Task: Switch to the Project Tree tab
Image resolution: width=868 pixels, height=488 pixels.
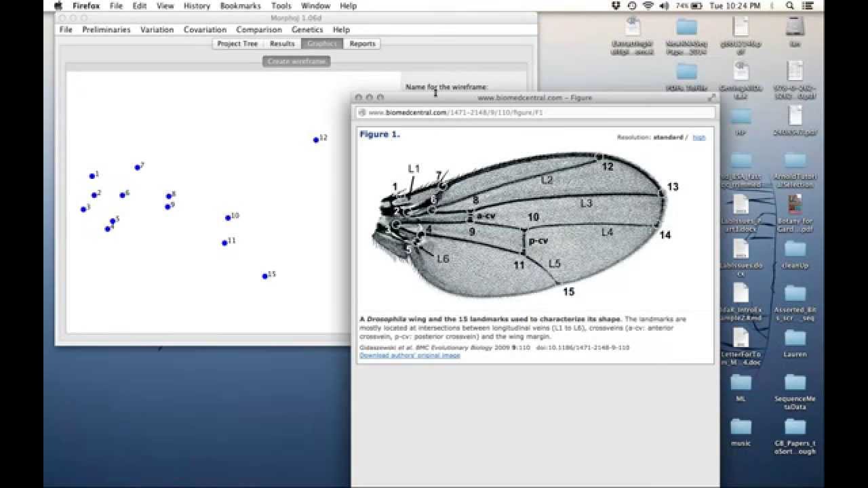Action: [x=237, y=43]
